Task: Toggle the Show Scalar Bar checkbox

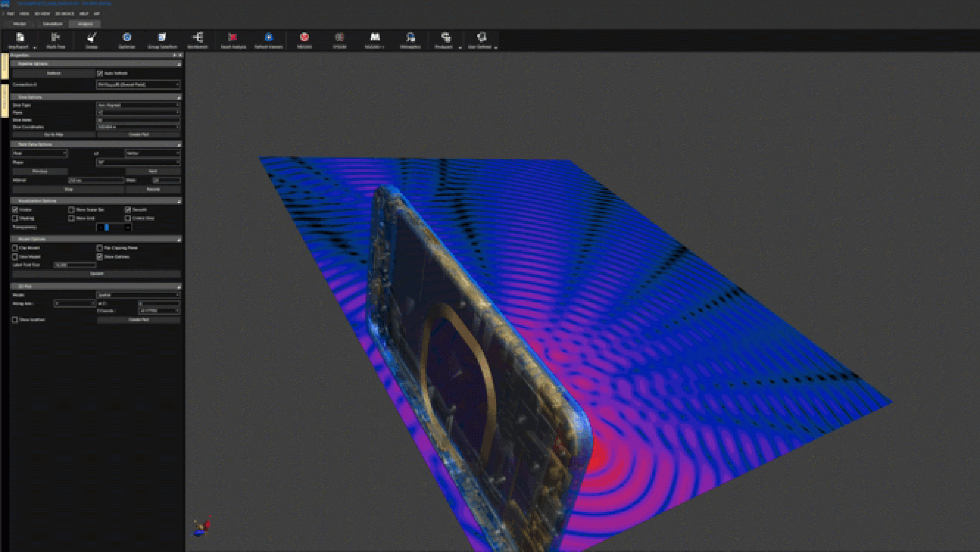Action: point(71,210)
